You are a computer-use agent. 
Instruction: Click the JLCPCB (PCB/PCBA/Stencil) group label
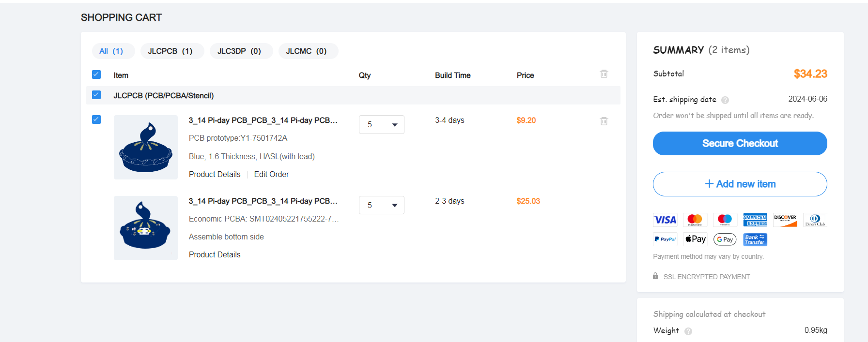tap(163, 95)
